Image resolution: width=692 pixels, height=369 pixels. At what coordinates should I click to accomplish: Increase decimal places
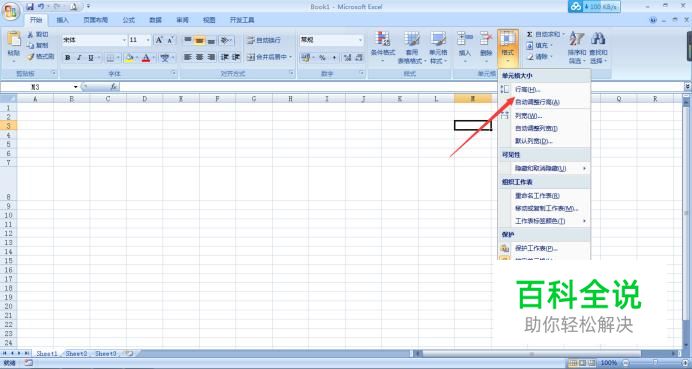coord(347,57)
